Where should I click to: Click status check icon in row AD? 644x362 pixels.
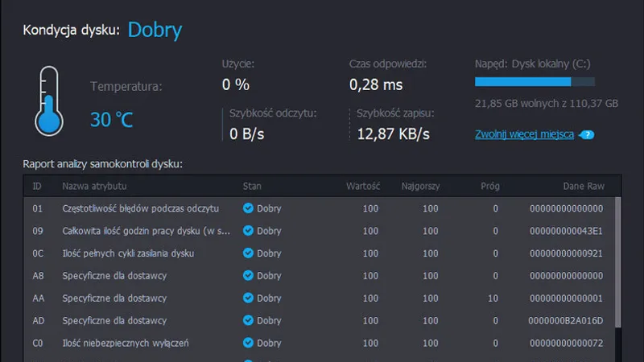(x=249, y=321)
